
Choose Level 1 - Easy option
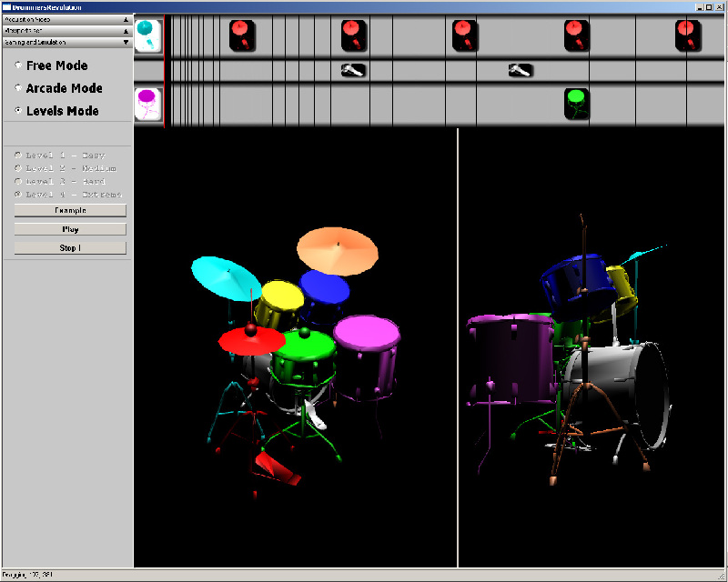19,156
